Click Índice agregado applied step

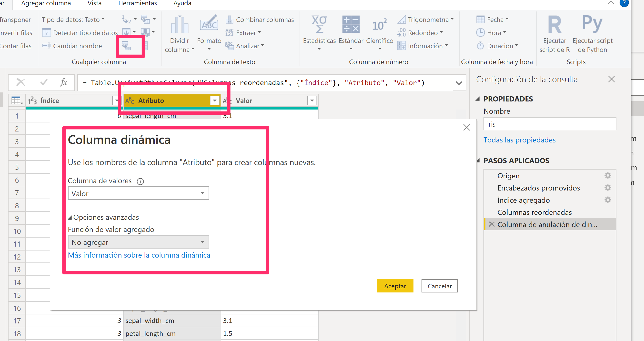pyautogui.click(x=524, y=200)
